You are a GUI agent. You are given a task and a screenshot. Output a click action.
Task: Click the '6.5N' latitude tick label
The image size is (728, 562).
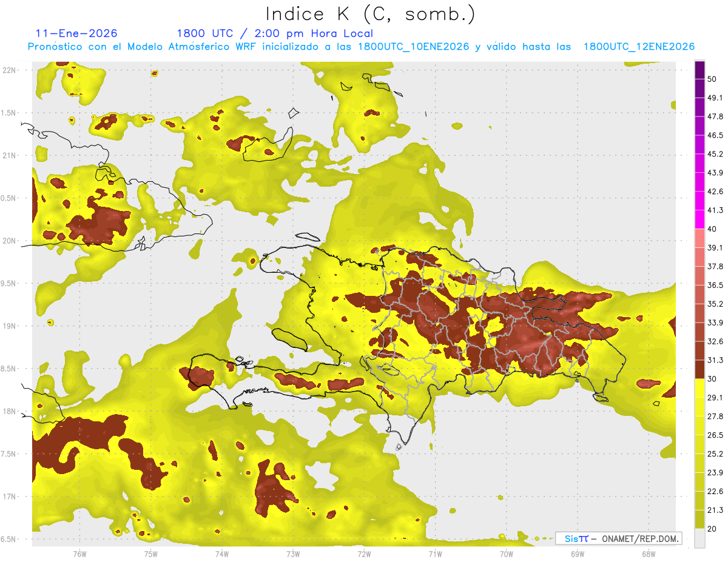click(x=9, y=539)
